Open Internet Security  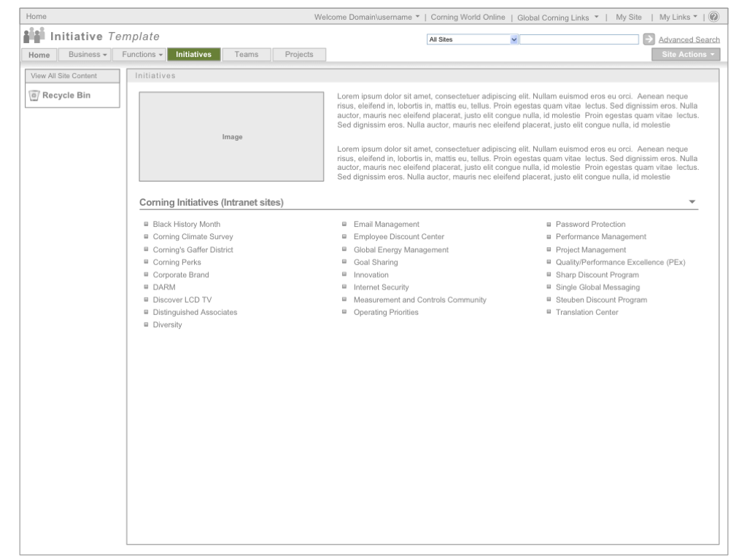pos(381,287)
